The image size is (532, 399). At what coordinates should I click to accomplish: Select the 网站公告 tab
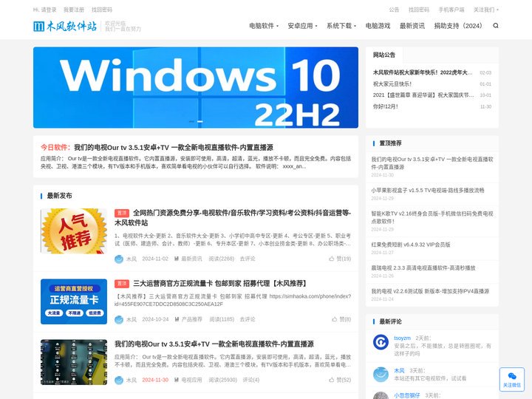[384, 55]
